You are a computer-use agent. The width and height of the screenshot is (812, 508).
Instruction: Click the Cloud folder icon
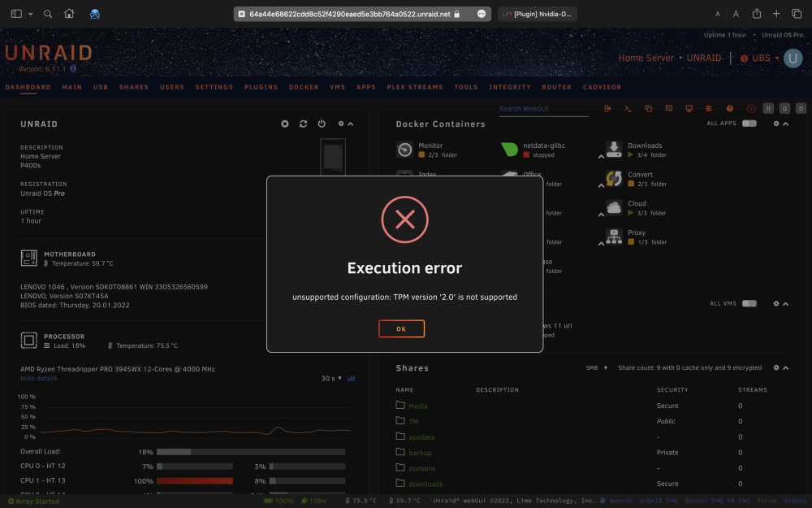pyautogui.click(x=614, y=208)
